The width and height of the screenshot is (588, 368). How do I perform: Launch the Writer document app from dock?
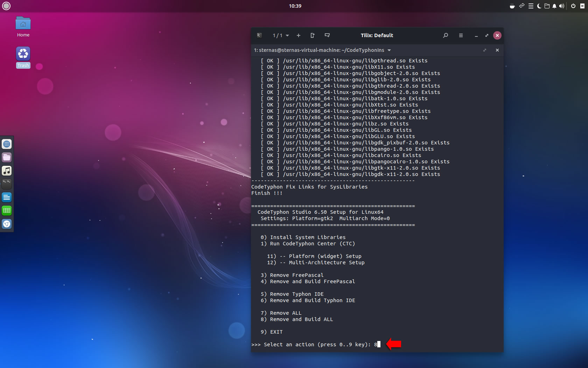(7, 197)
